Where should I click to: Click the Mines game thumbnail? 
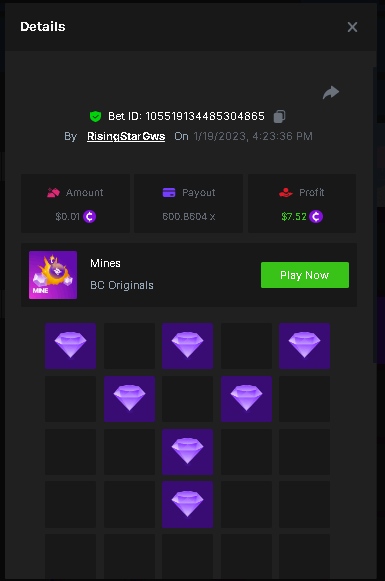click(x=53, y=275)
